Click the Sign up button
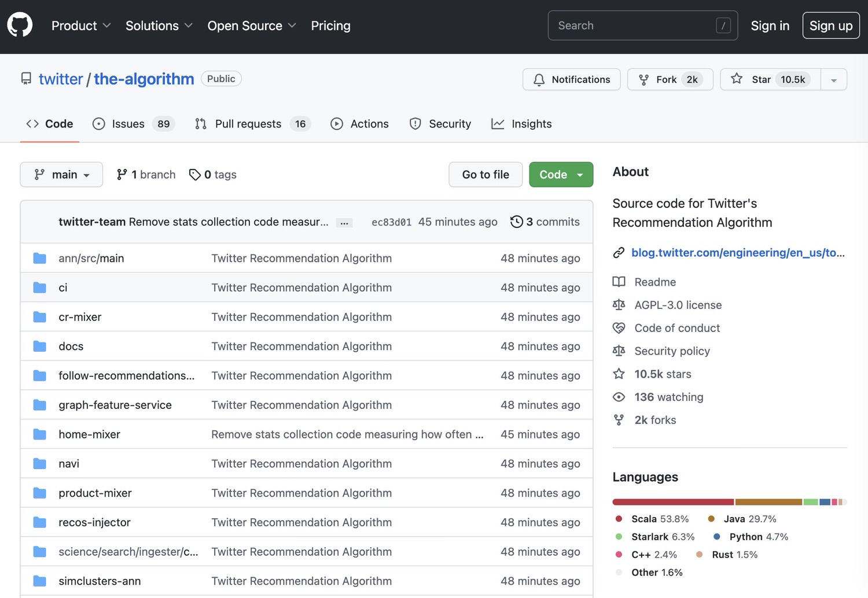 coord(831,25)
